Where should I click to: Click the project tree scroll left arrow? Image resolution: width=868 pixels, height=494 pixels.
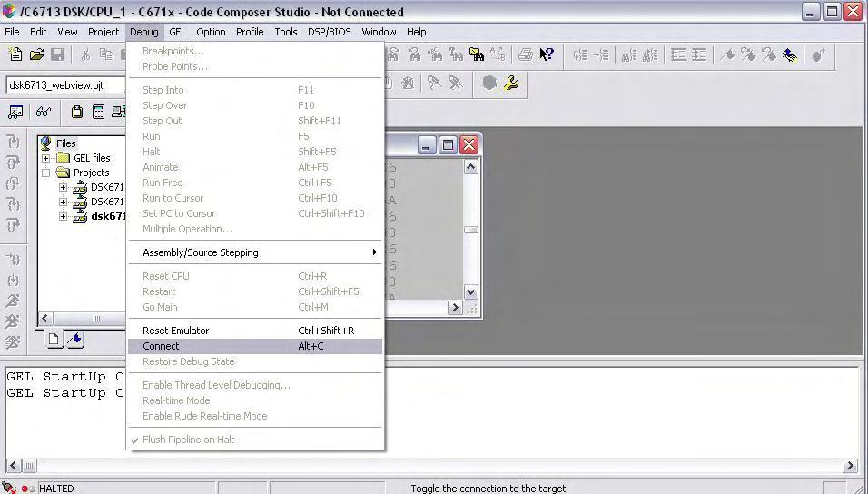coord(45,319)
